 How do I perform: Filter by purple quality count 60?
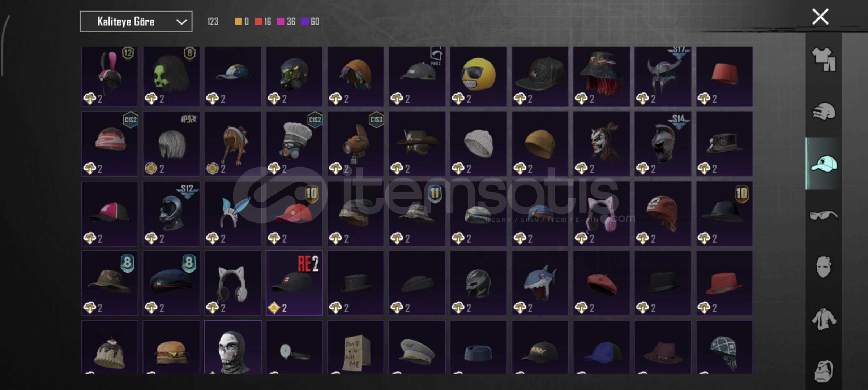pyautogui.click(x=310, y=22)
